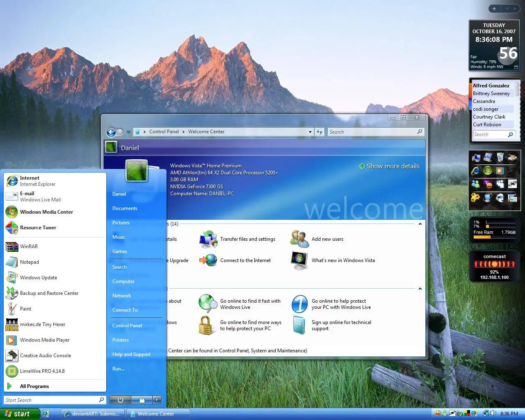Click volume speaker icon in system tray
525x420 pixels.
pyautogui.click(x=493, y=413)
